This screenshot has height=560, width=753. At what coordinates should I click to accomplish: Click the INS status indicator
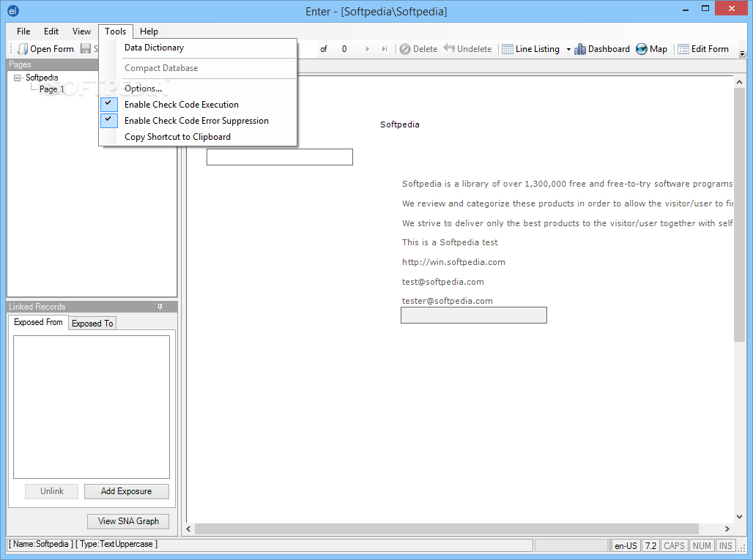726,546
